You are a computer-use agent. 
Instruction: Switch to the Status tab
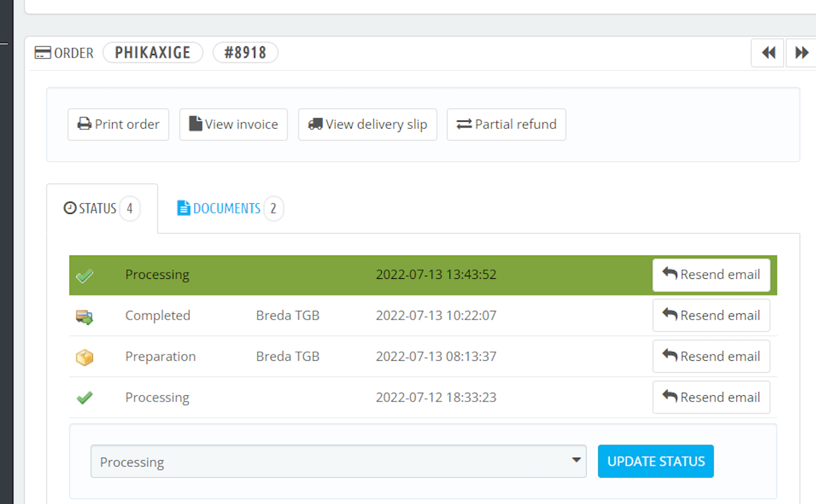(102, 208)
